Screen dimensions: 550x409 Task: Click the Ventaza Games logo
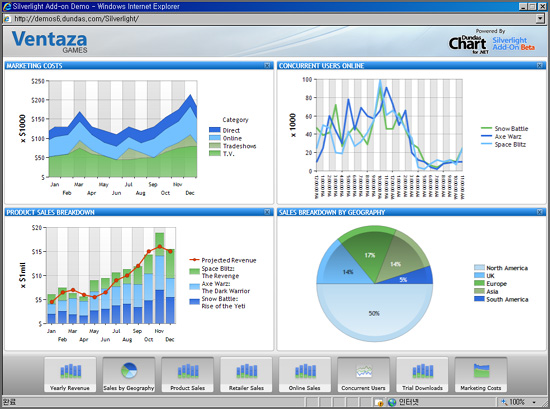point(49,42)
